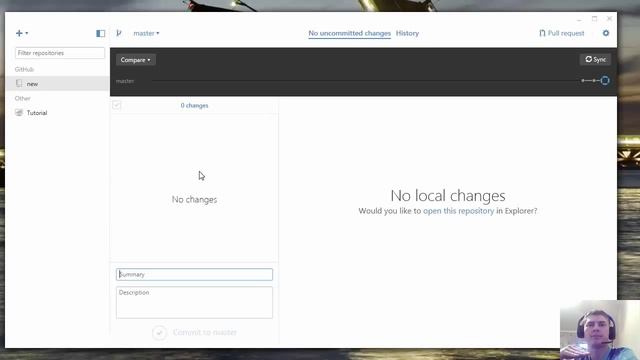
Task: Switch to the History tab
Action: pos(407,33)
